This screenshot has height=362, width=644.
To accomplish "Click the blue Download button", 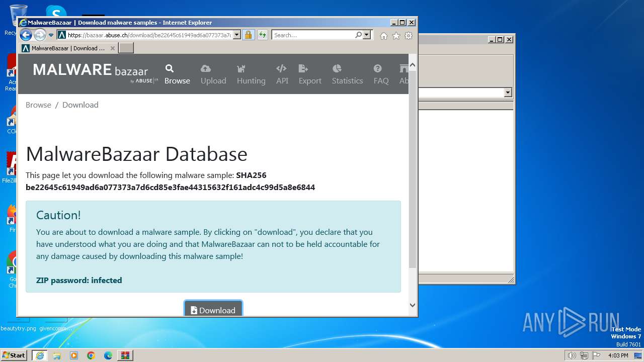I will tap(213, 309).
